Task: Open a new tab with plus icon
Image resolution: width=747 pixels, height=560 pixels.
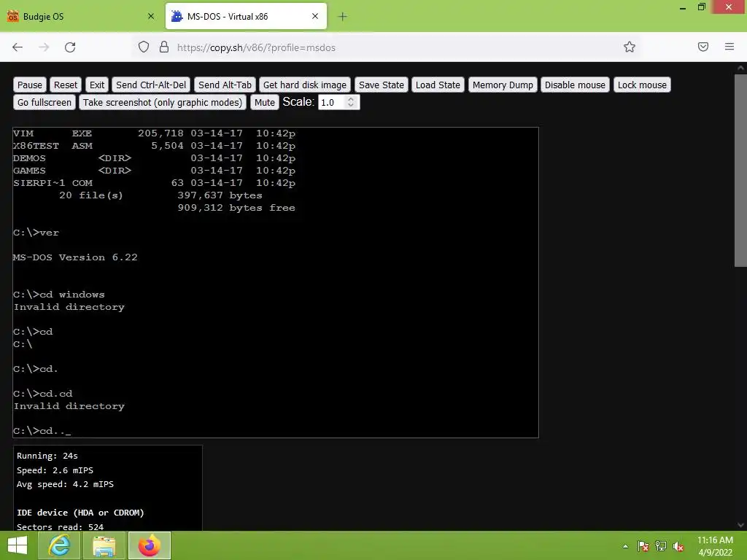Action: pyautogui.click(x=342, y=17)
